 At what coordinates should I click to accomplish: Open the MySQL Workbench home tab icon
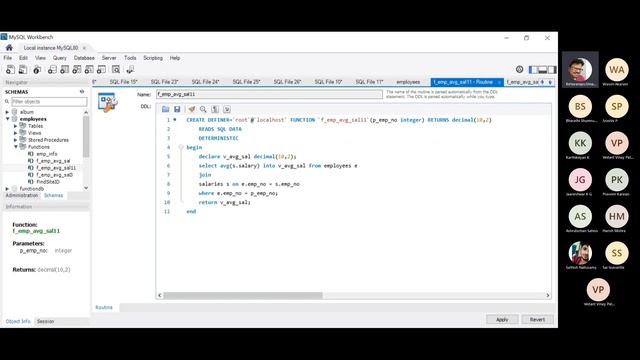pos(9,48)
